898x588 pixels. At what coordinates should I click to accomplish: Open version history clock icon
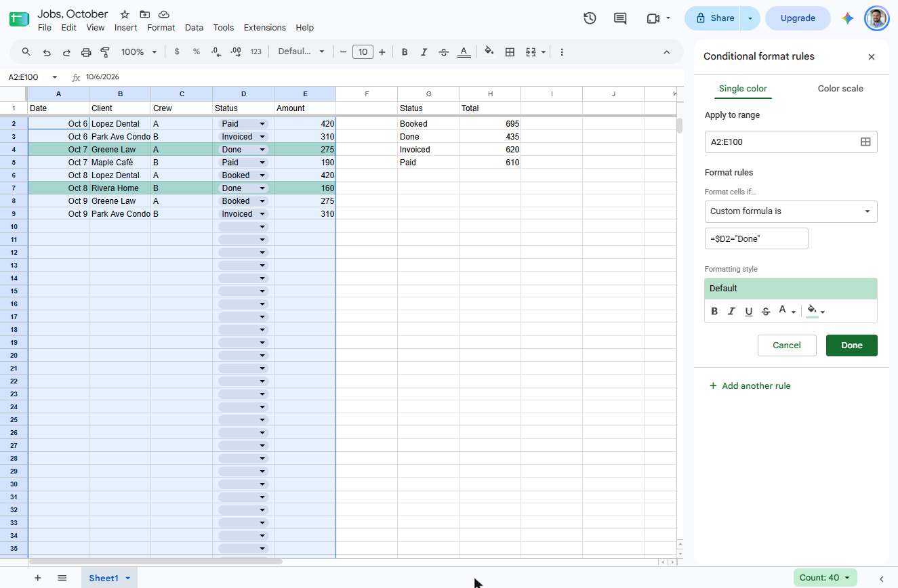coord(590,18)
